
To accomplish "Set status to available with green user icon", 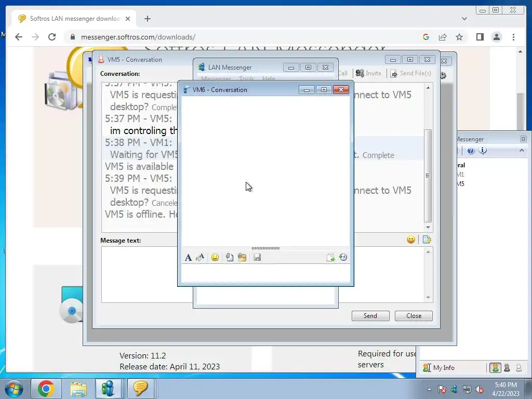I will [495, 368].
